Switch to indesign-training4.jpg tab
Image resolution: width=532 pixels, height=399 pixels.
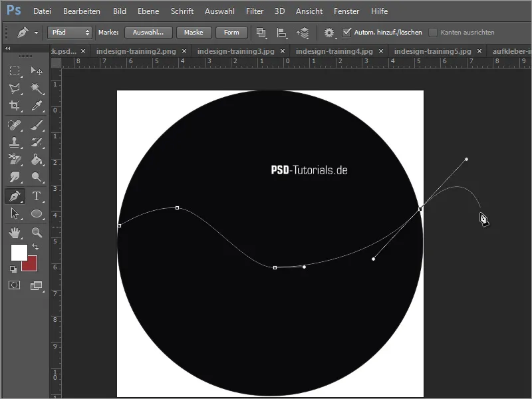334,51
